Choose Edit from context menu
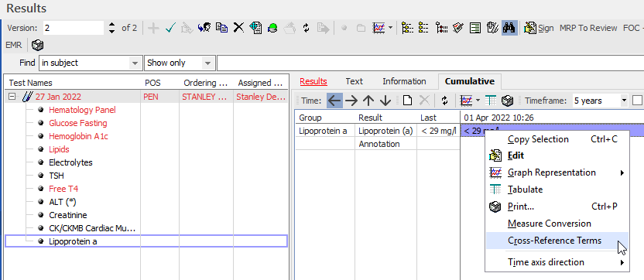This screenshot has height=280, width=644. pos(557,156)
